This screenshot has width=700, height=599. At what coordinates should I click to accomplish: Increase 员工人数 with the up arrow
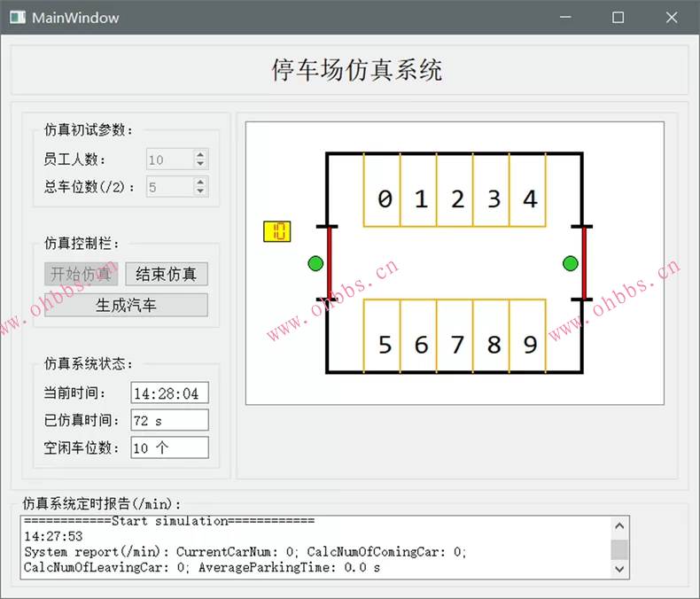click(200, 154)
